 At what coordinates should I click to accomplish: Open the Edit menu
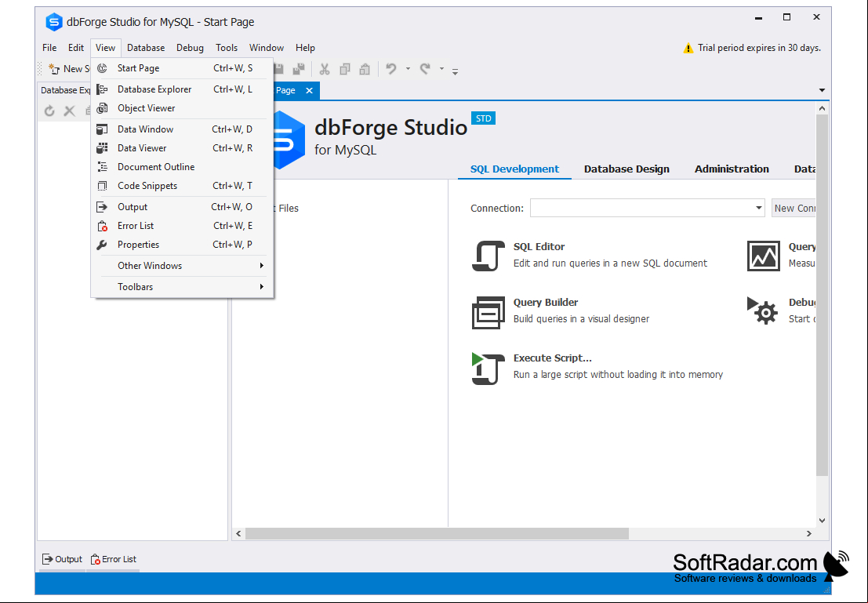[x=76, y=48]
